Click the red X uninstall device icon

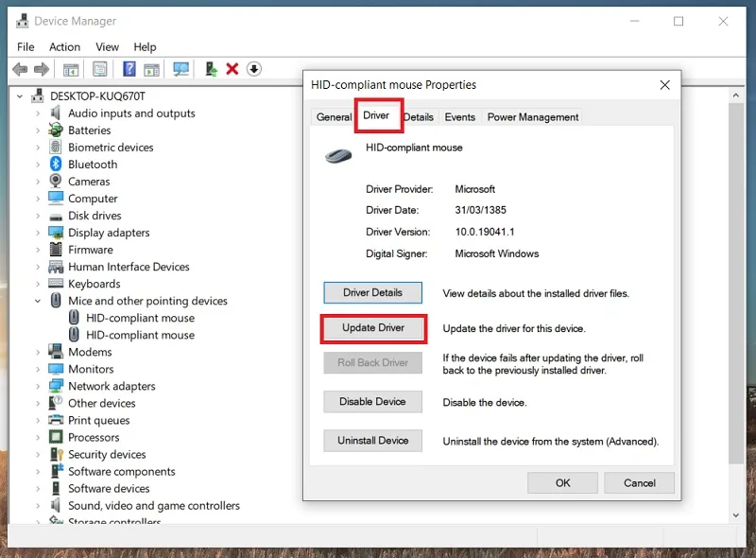coord(232,69)
